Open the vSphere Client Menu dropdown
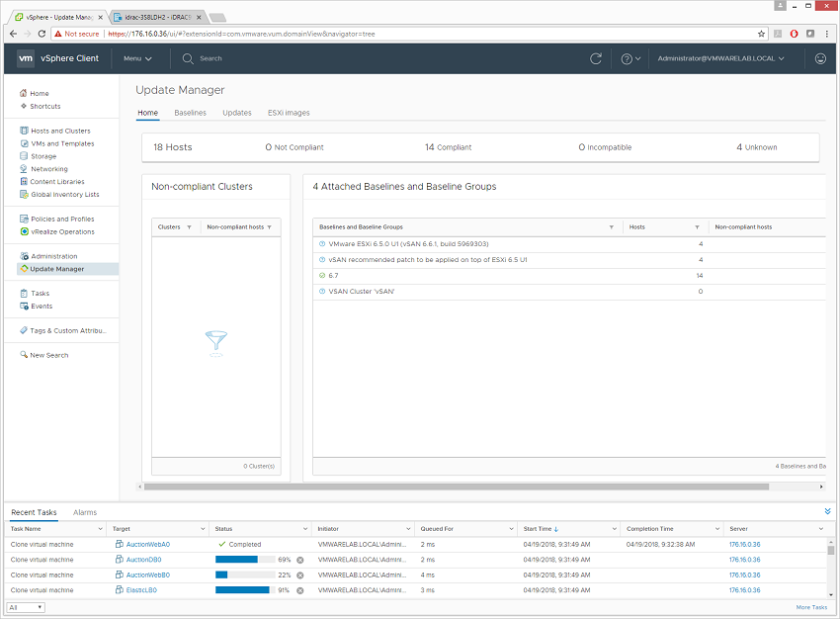This screenshot has width=840, height=619. [x=137, y=58]
